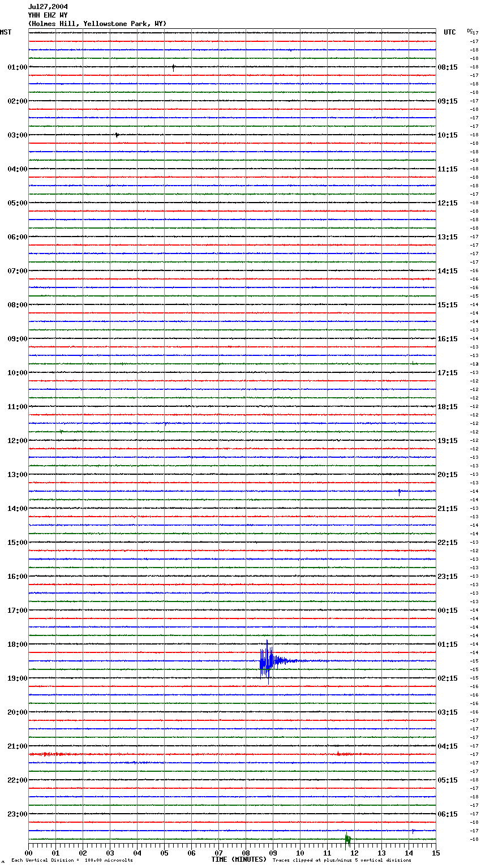The width and height of the screenshot is (481, 868).
Task: Click the 20:15 UTC time label
Action: pyautogui.click(x=448, y=475)
